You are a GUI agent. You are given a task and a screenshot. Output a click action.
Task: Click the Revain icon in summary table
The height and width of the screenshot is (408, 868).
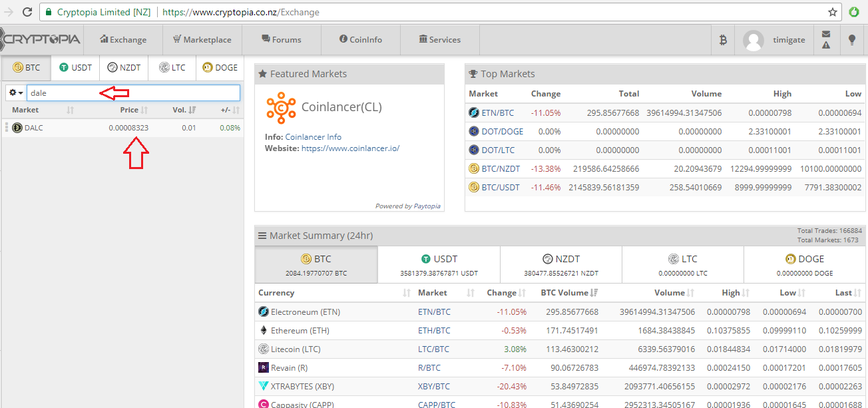coord(263,367)
